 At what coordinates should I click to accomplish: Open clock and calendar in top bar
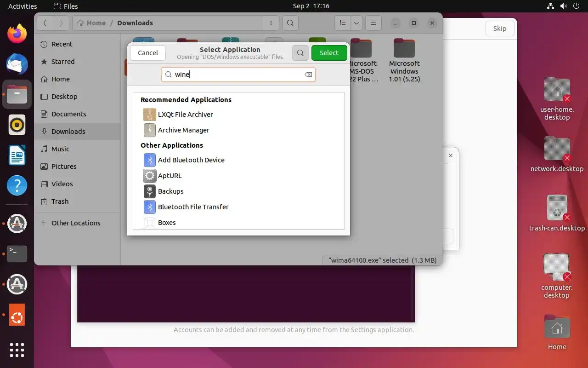[x=311, y=6]
